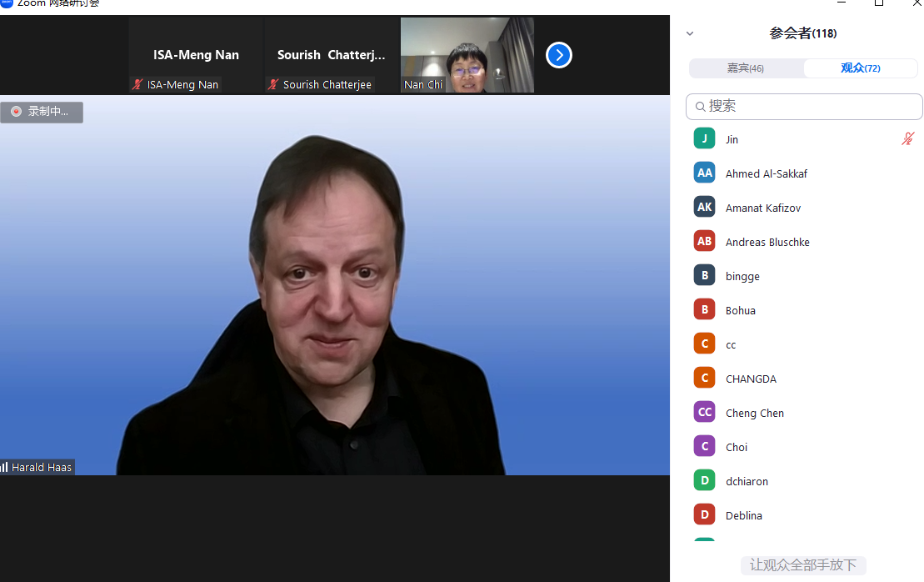The width and height of the screenshot is (924, 582).
Task: Select Andreas Bluschke in the attendee list
Action: [x=767, y=242]
